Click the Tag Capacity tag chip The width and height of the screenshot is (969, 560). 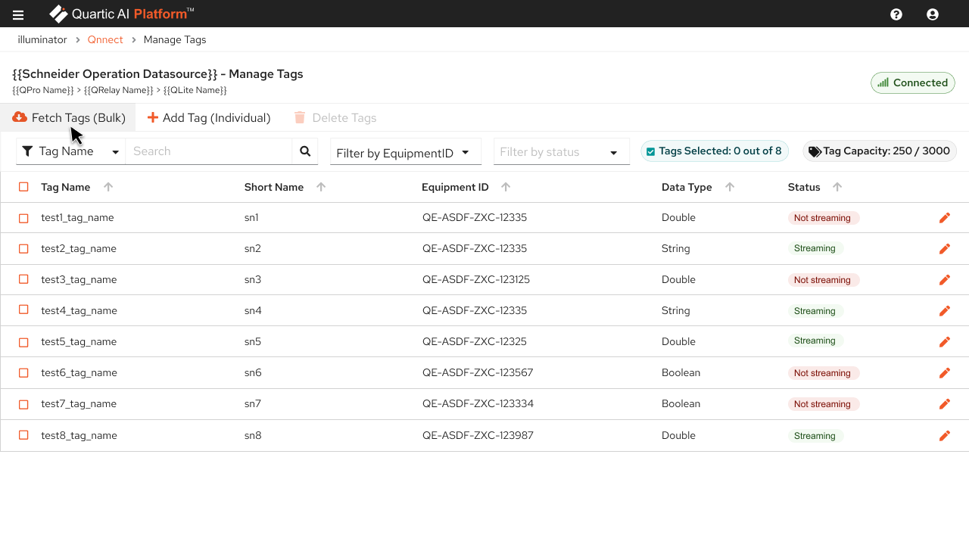[x=880, y=151]
